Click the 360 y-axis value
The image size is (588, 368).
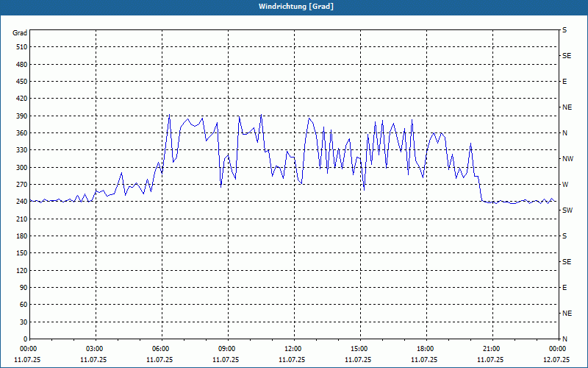22,133
